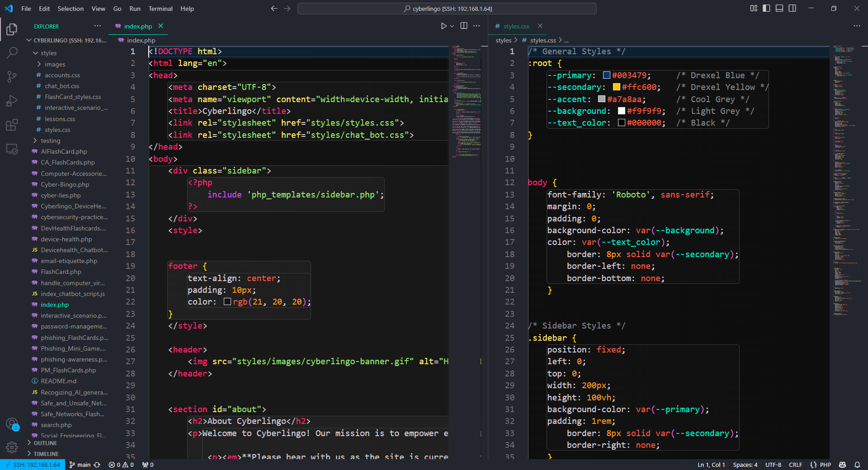Open the File menu
The height and width of the screenshot is (470, 868).
[26, 9]
